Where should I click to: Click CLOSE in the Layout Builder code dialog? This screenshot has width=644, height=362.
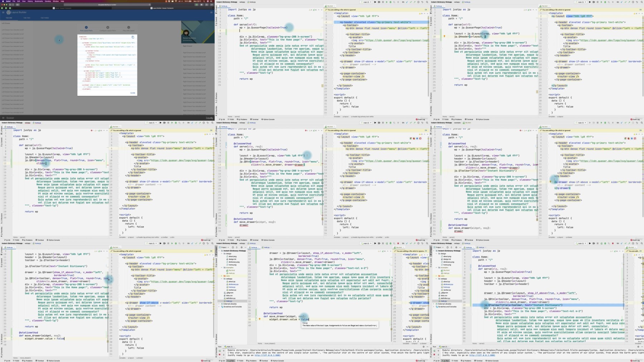[133, 93]
